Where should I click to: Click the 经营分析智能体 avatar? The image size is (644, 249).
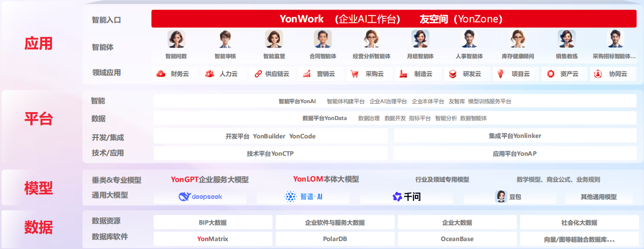[x=371, y=39]
